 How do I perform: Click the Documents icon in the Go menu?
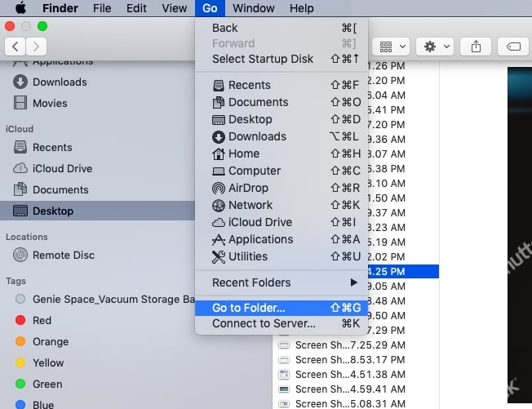(x=218, y=102)
